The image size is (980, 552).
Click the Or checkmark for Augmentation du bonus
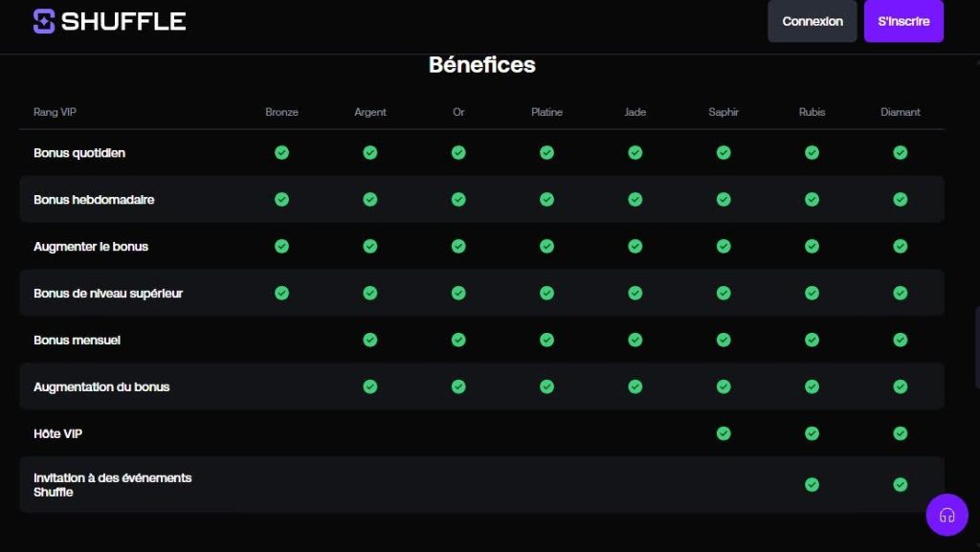pyautogui.click(x=458, y=386)
